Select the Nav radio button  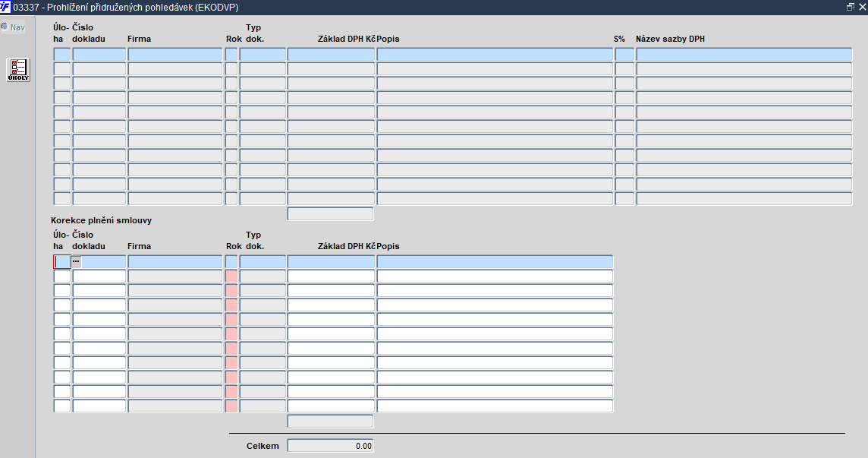pos(5,27)
